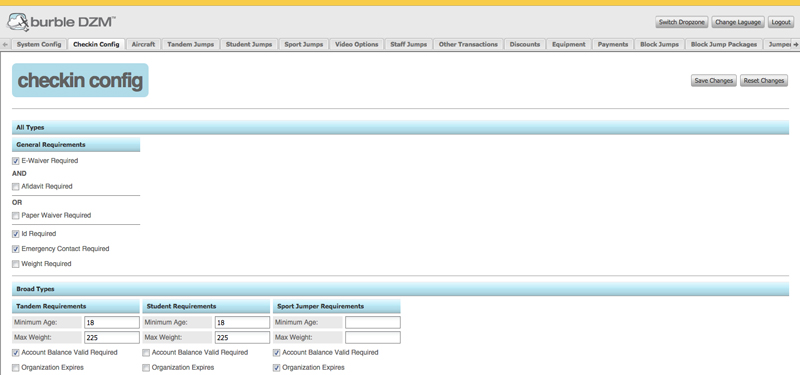Click the All Types section header
Image resolution: width=800 pixels, height=375 pixels.
(401, 128)
